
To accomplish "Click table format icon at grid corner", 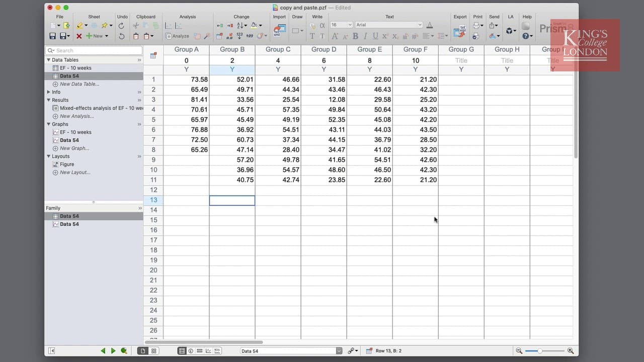I will coord(153,55).
